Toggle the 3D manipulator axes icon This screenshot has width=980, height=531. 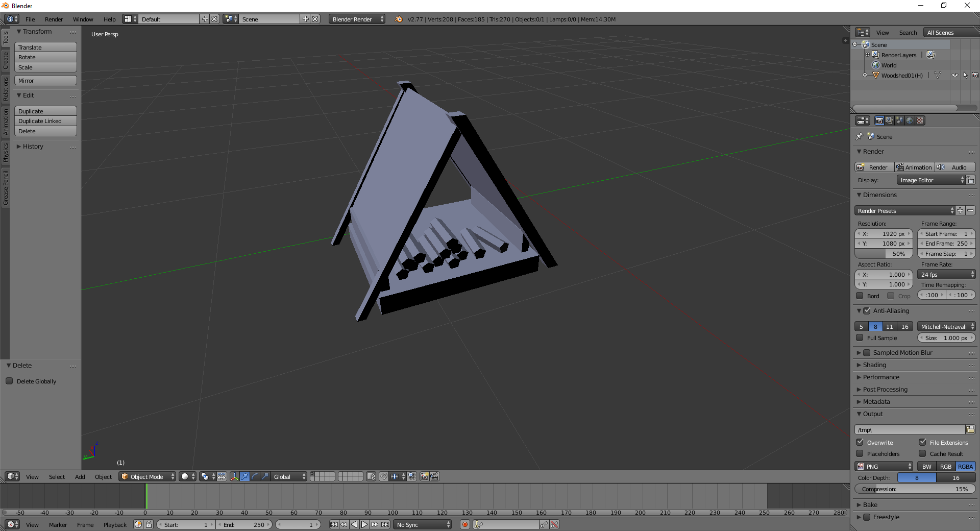pyautogui.click(x=234, y=476)
